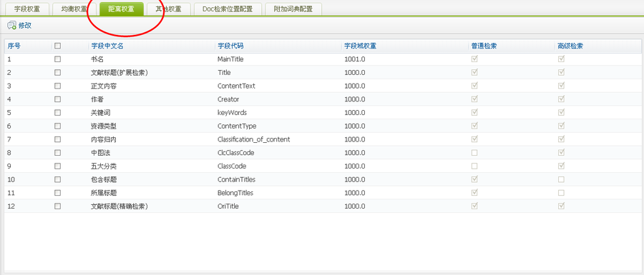Select the row checkbox for 内容归内
The width and height of the screenshot is (644, 275).
point(57,139)
